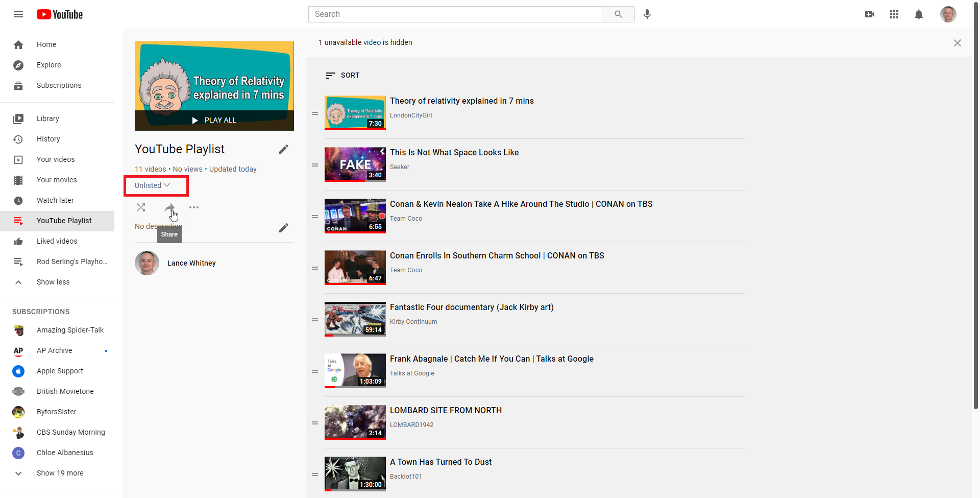
Task: Open the hamburger guide menu
Action: pyautogui.click(x=18, y=14)
